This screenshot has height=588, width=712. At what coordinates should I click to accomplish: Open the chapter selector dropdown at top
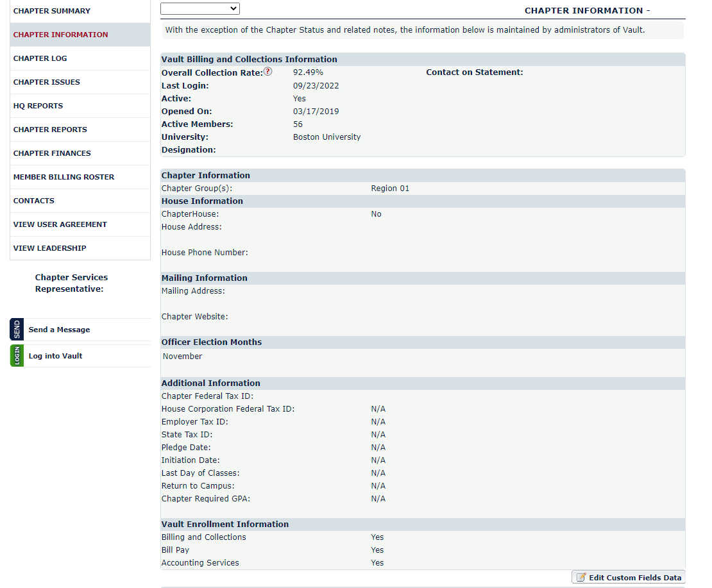pyautogui.click(x=199, y=8)
